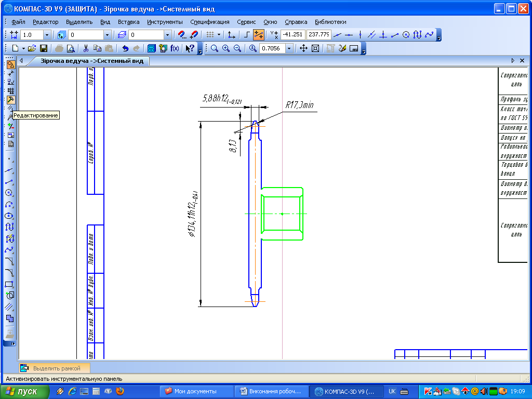The width and height of the screenshot is (532, 399).
Task: Toggle the rounding mode button
Action: tap(259, 35)
